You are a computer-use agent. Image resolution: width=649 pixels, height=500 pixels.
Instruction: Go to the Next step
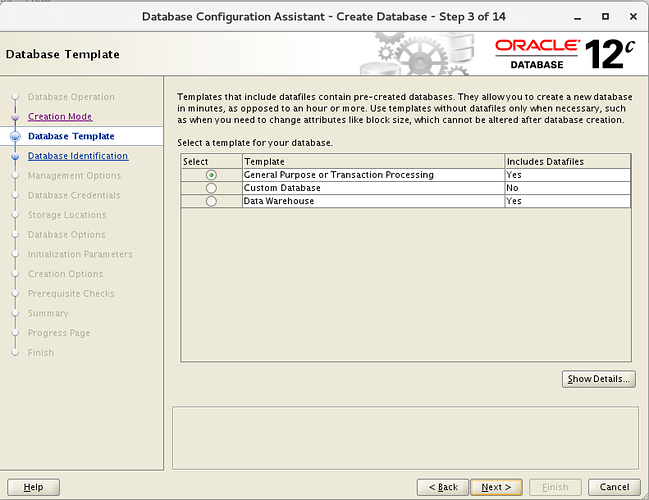click(496, 487)
